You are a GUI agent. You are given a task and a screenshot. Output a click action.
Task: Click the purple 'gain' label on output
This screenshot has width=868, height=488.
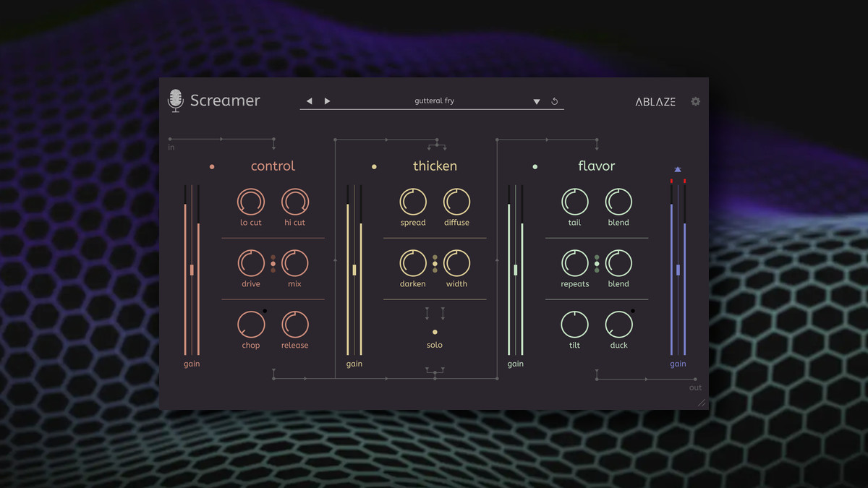click(678, 364)
